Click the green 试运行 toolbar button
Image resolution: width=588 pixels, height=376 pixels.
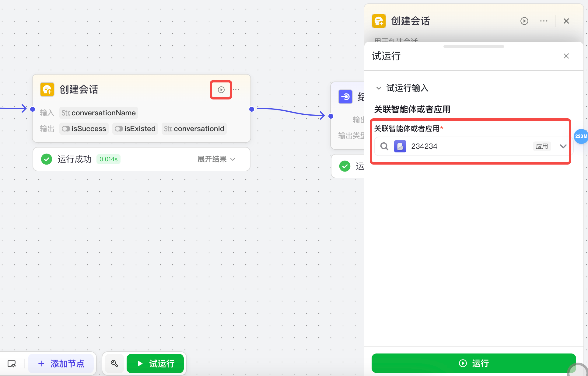[x=156, y=363]
